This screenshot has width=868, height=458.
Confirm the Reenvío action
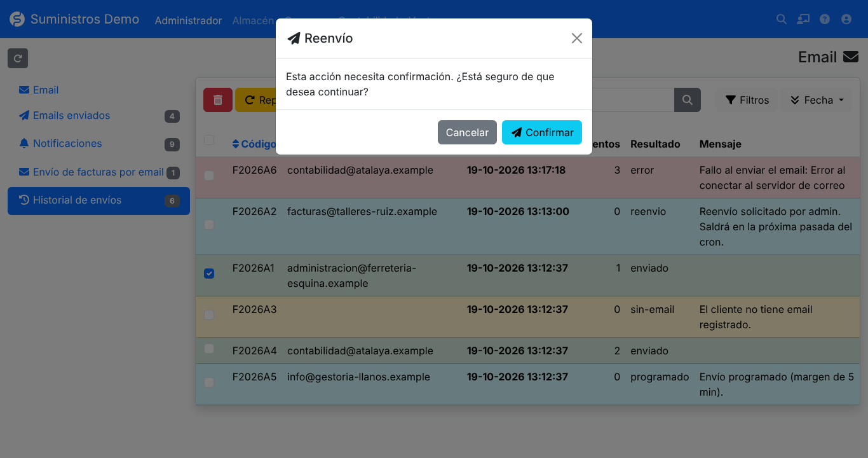pos(541,132)
